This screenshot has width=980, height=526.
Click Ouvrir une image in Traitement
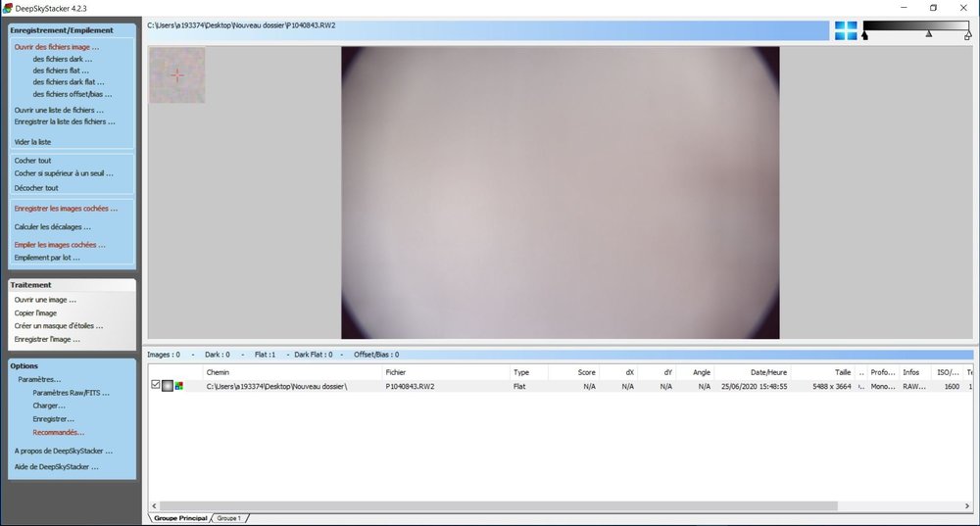(x=45, y=300)
